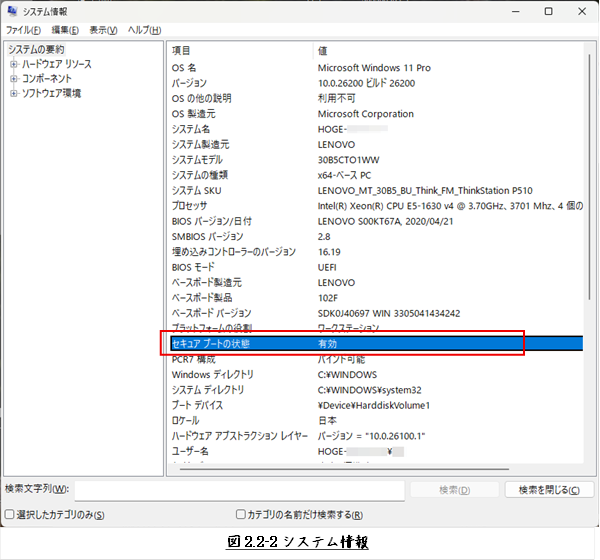Open the 編集(E) menu

(65, 30)
